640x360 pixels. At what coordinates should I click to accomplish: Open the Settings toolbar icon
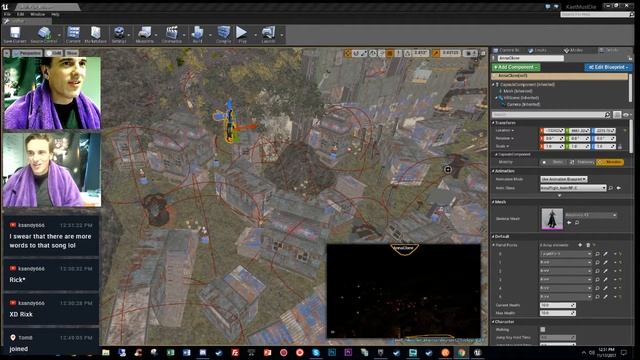point(119,34)
